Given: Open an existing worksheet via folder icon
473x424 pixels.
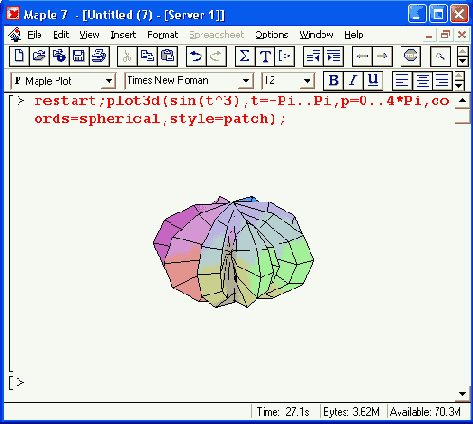Looking at the screenshot, I should (x=39, y=56).
